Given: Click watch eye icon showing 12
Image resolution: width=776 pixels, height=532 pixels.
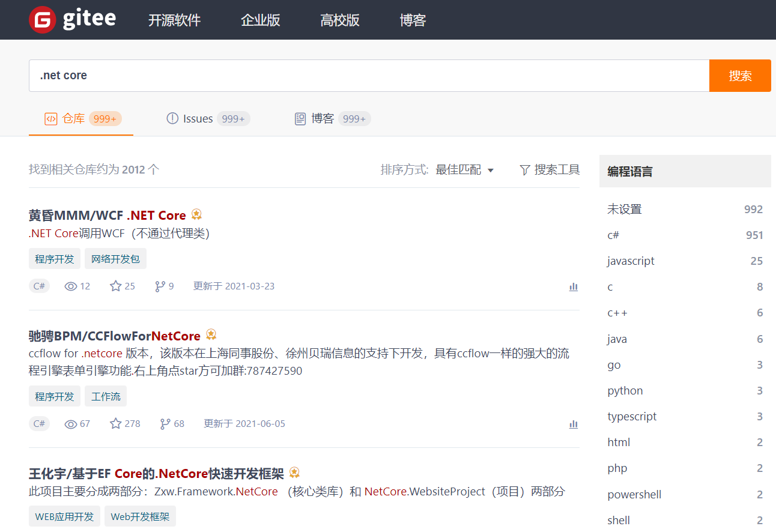Looking at the screenshot, I should (71, 286).
